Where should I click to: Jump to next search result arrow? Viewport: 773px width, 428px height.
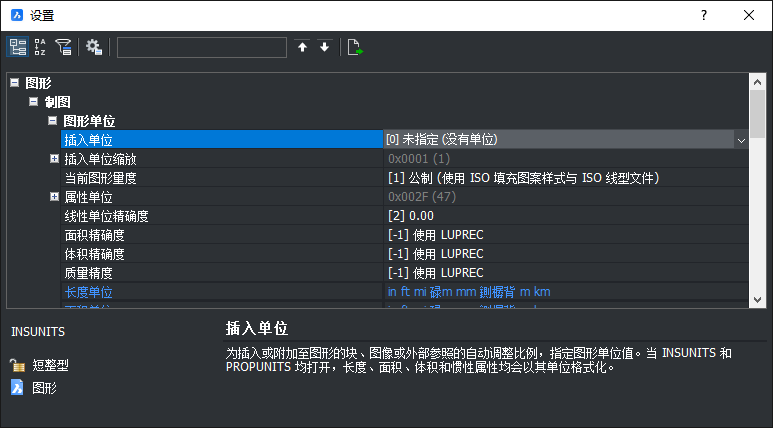(324, 47)
